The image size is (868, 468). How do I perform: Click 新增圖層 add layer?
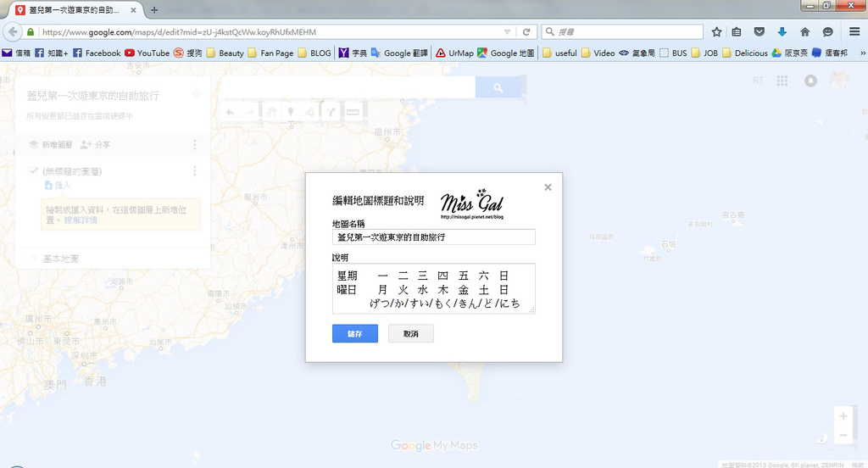coord(50,144)
